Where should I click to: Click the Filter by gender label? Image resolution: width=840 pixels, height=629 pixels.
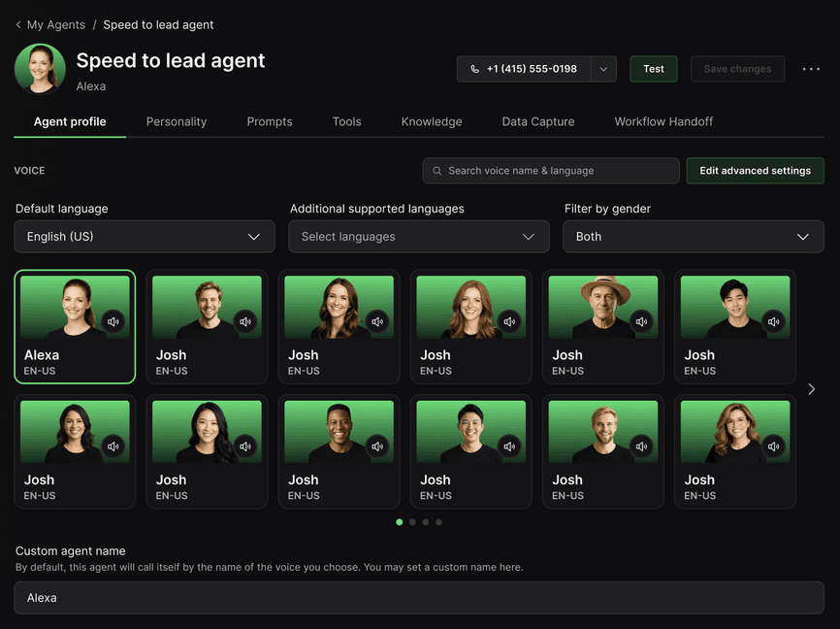click(607, 209)
